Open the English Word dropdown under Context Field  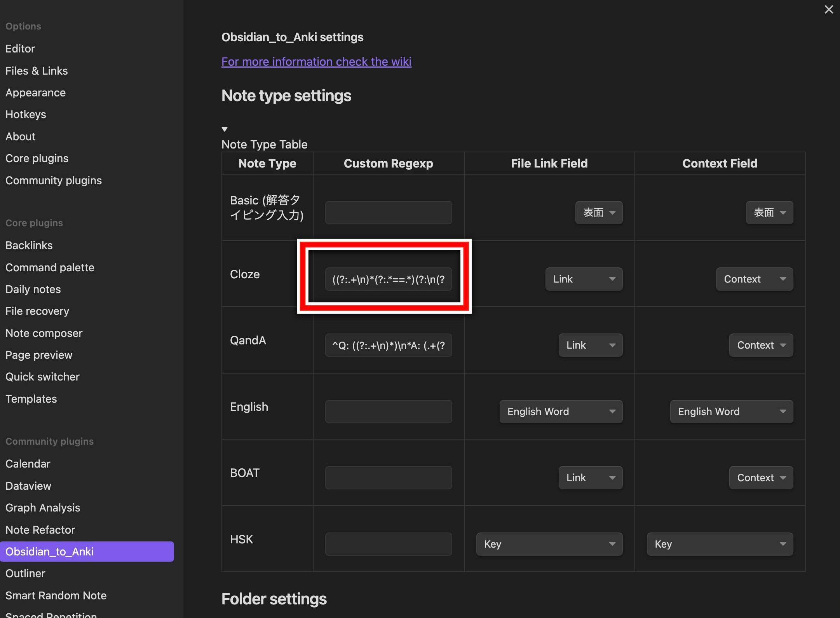(x=731, y=411)
